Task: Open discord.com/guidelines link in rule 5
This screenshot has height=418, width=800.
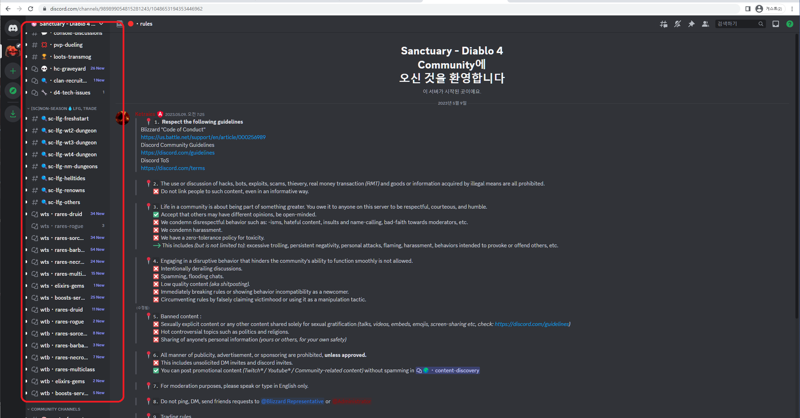Action: click(x=532, y=324)
